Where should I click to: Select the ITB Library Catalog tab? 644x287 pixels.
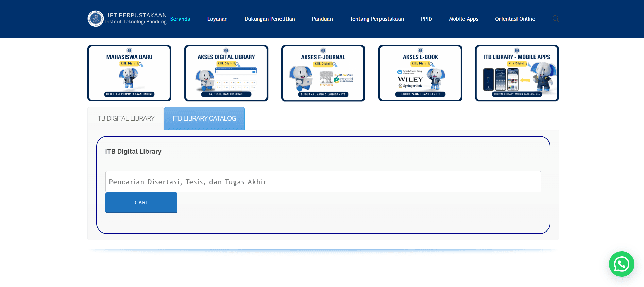(x=204, y=118)
